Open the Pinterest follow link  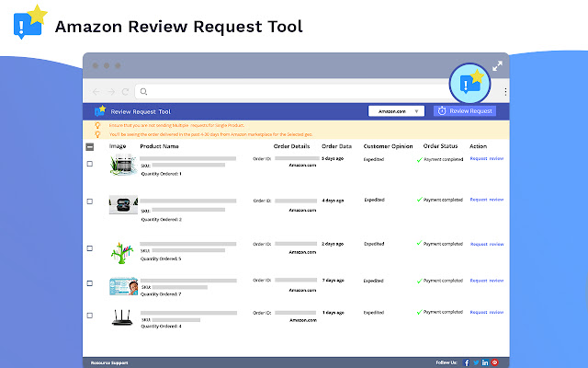point(495,362)
